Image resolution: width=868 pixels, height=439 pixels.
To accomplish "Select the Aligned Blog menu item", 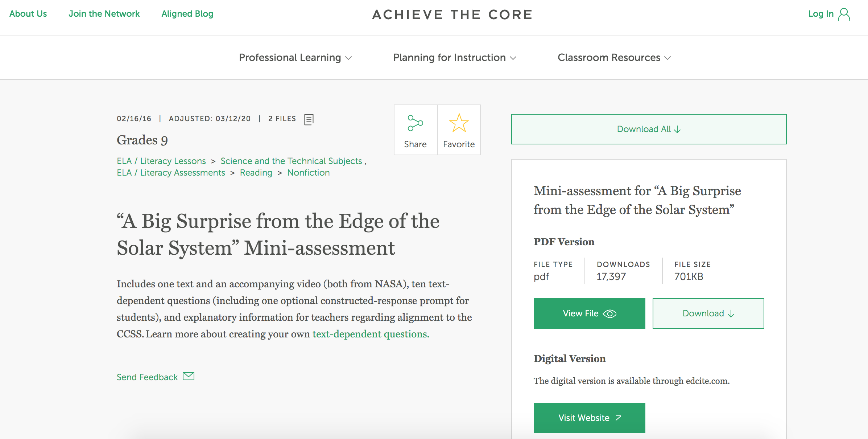I will coord(187,14).
